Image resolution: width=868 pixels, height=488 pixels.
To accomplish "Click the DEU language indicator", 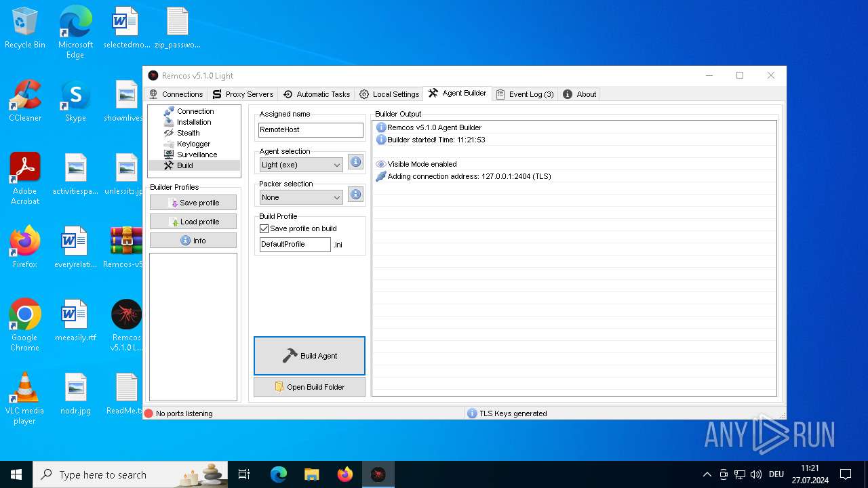I will click(x=776, y=474).
